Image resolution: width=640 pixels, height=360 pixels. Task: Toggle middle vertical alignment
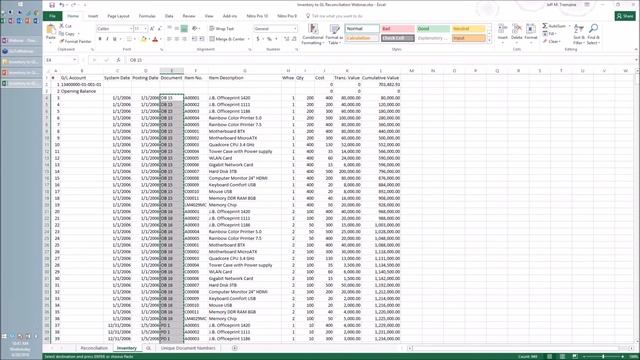click(177, 29)
